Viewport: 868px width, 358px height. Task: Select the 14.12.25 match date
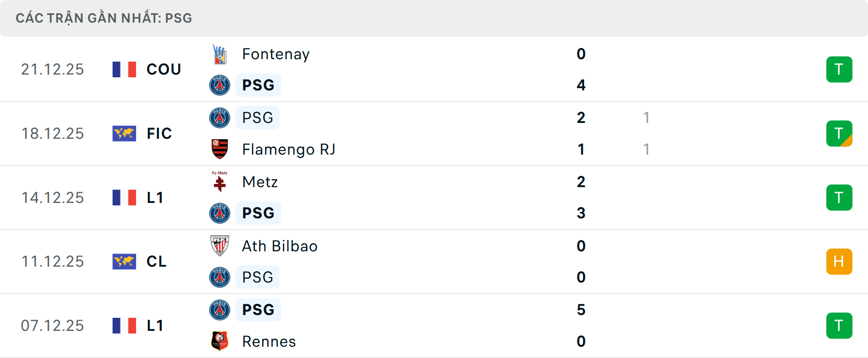pyautogui.click(x=52, y=198)
